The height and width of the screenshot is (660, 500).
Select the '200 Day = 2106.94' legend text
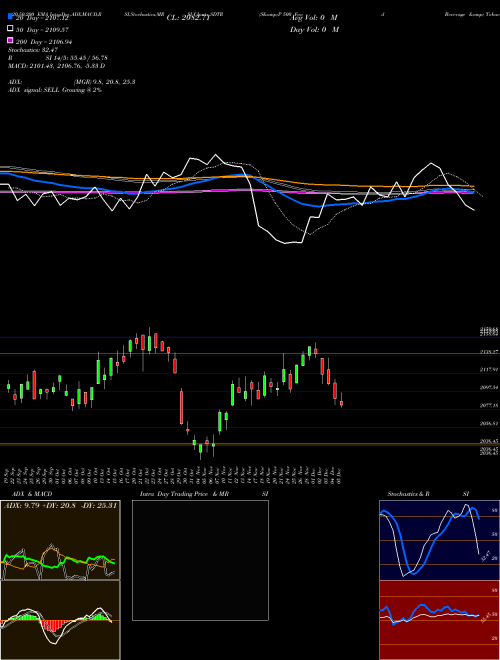tap(44, 42)
